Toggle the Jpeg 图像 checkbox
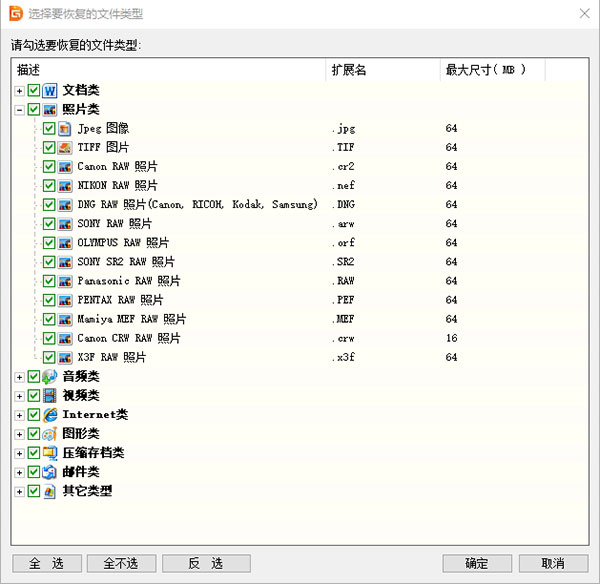Image resolution: width=600 pixels, height=584 pixels. point(49,129)
